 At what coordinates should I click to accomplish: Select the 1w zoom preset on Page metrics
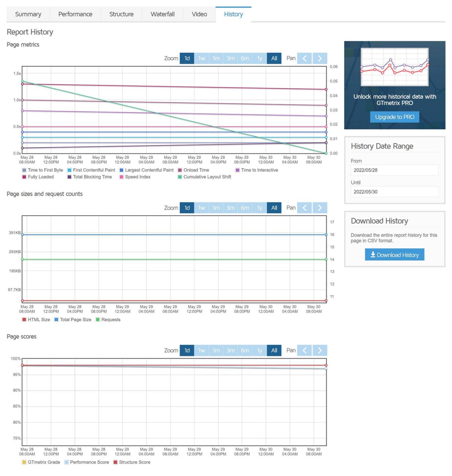[x=202, y=58]
